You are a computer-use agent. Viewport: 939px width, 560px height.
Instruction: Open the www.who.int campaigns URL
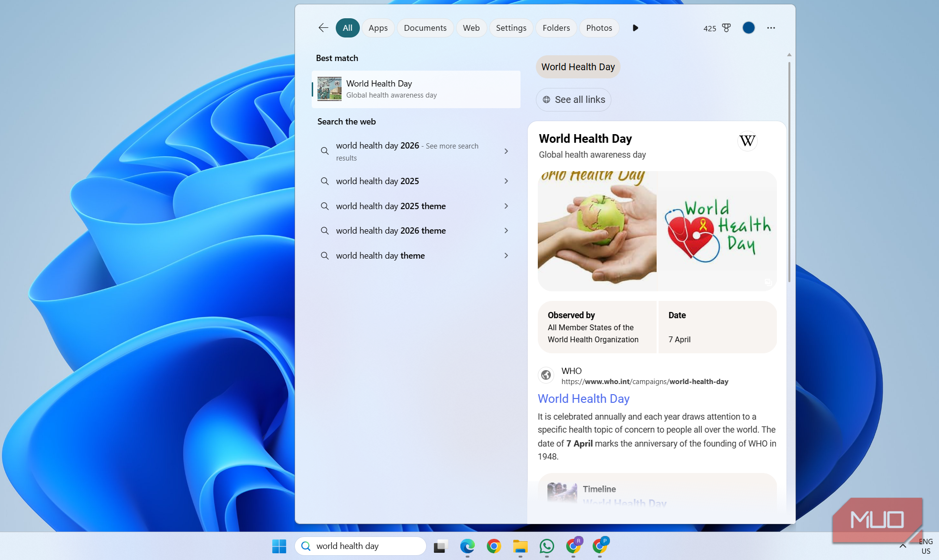coord(645,382)
